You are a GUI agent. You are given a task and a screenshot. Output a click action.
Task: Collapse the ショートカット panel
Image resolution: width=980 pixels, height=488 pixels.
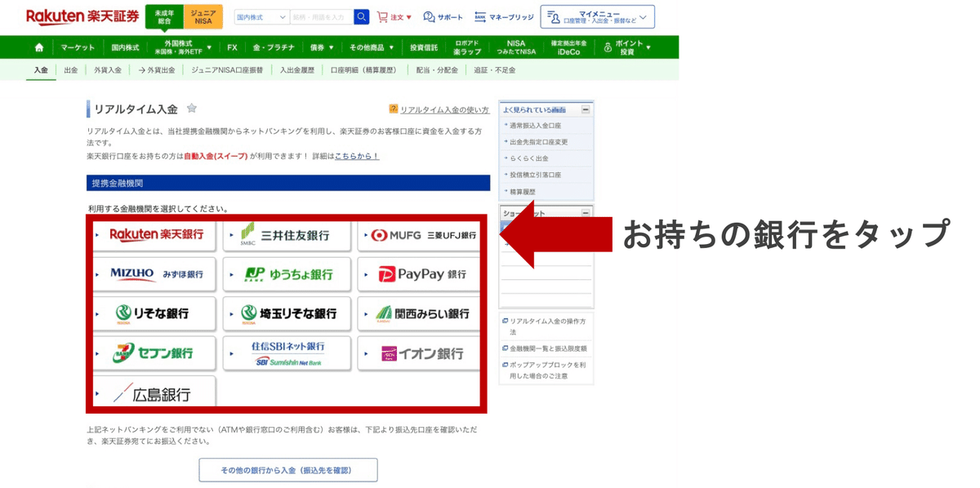586,213
